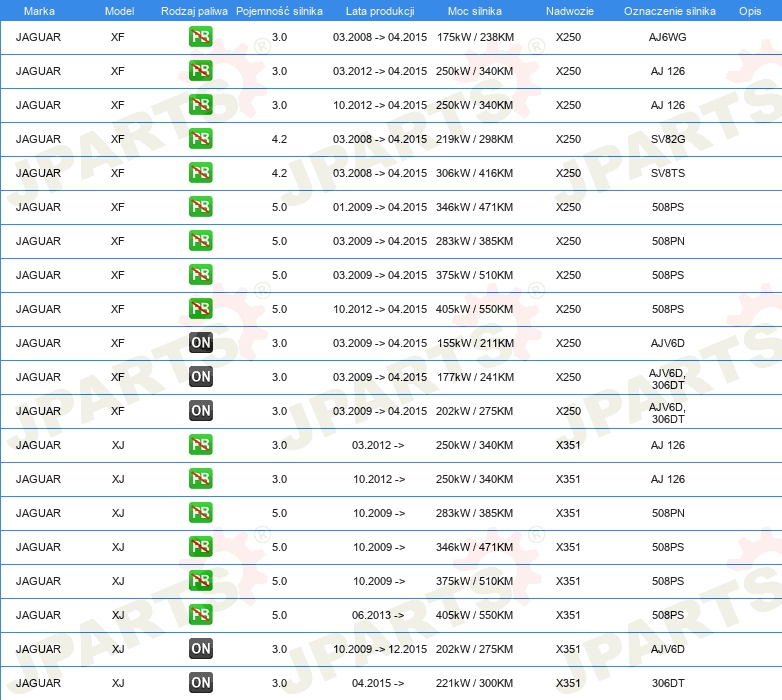The width and height of the screenshot is (782, 700).
Task: Click petrol icon for XF 346kW / 471KM
Action: click(x=200, y=206)
